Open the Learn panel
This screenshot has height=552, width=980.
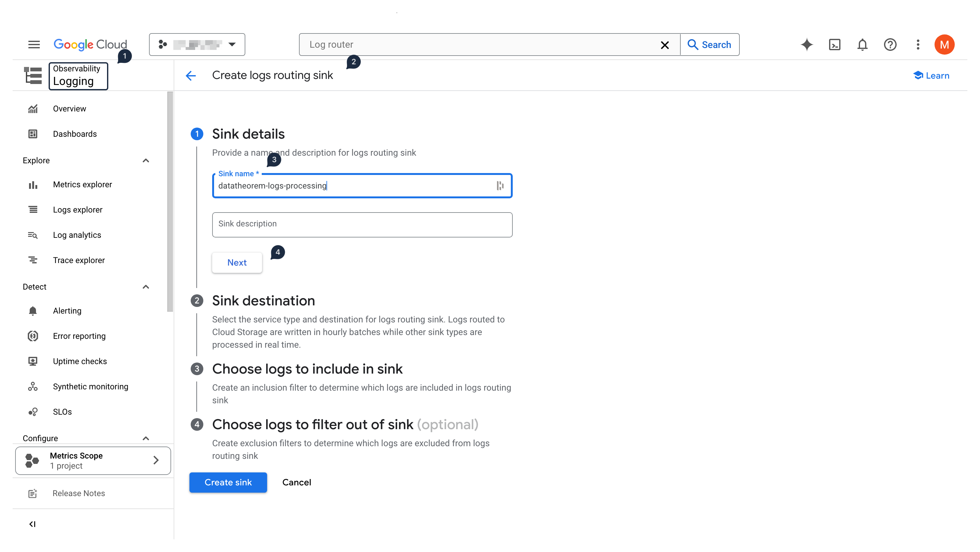point(931,75)
